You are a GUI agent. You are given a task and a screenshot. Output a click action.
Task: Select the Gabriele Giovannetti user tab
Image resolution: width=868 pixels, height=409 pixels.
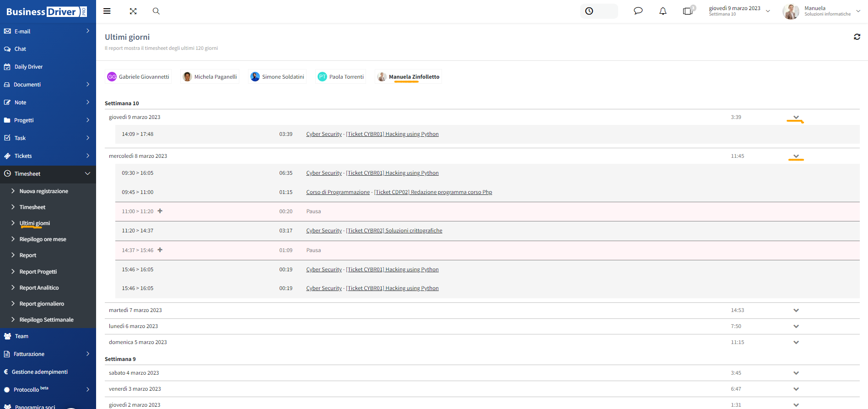[138, 77]
